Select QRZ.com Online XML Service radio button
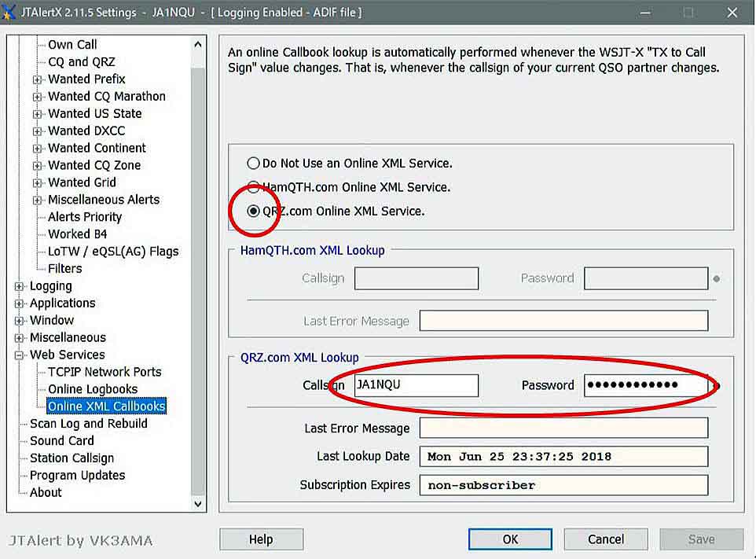Image resolution: width=756 pixels, height=559 pixels. pyautogui.click(x=253, y=211)
